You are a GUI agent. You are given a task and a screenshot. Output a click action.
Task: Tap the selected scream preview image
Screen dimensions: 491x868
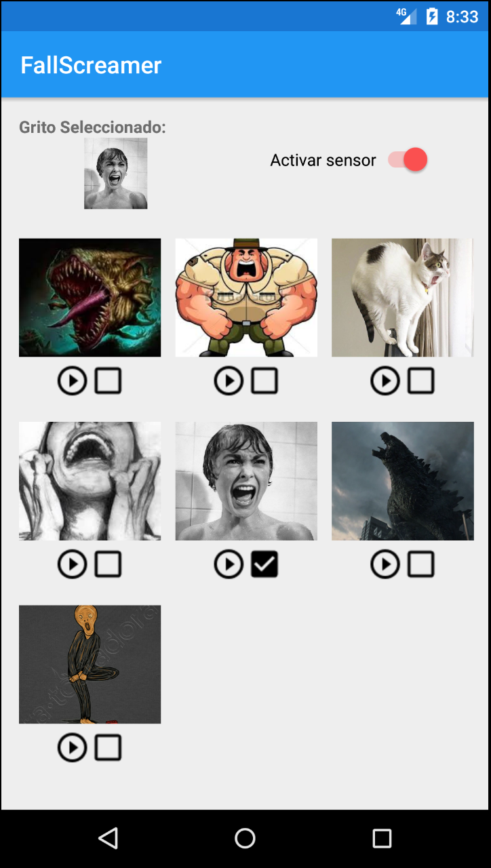(116, 174)
